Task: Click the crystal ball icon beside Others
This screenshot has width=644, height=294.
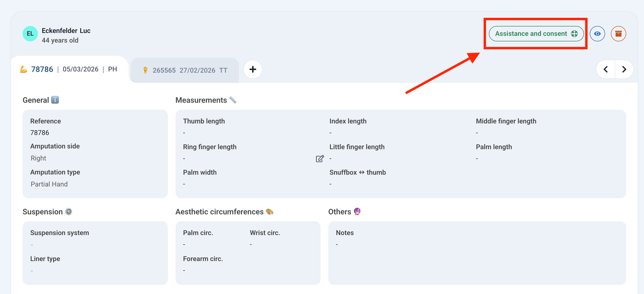Action: [357, 212]
